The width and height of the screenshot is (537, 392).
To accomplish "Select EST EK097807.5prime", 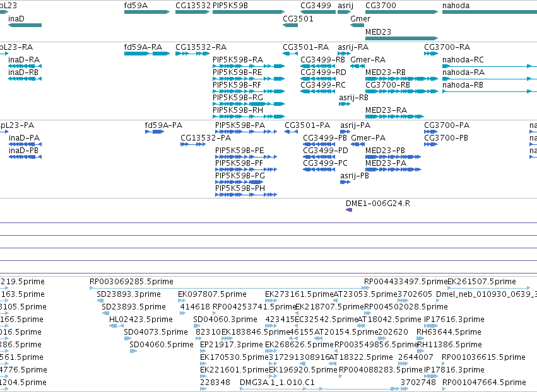I will click(x=182, y=301).
